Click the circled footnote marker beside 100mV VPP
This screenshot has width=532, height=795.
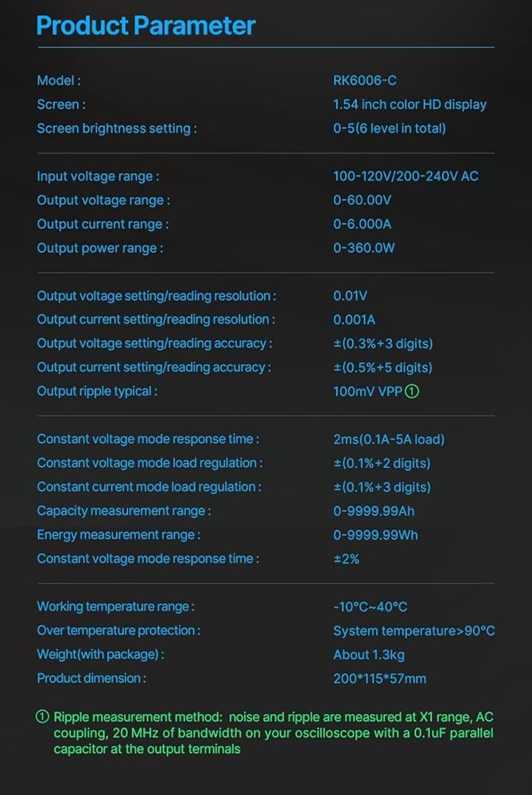click(412, 391)
